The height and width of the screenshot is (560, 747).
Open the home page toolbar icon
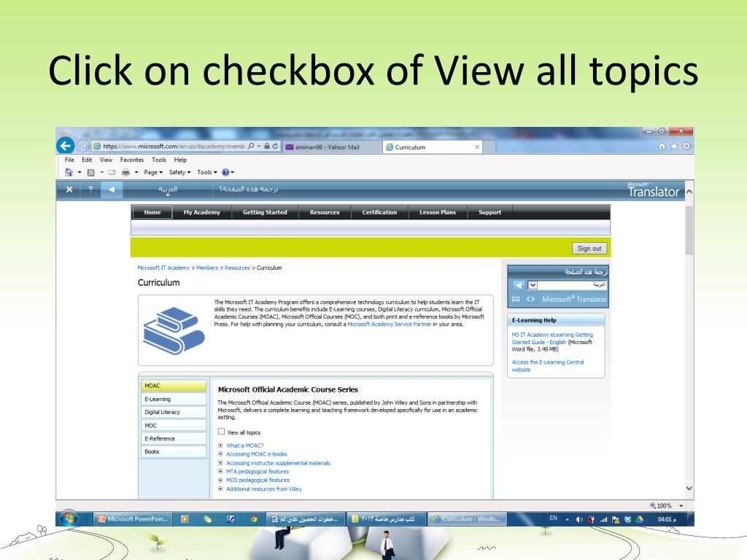click(x=69, y=172)
